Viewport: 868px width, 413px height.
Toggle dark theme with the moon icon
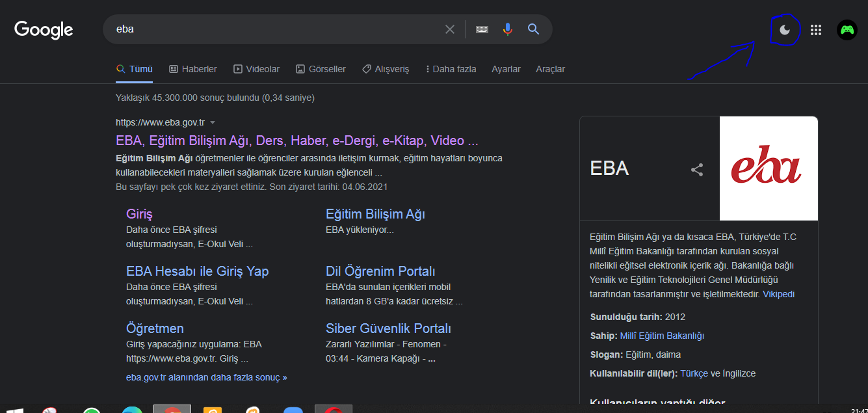(785, 29)
